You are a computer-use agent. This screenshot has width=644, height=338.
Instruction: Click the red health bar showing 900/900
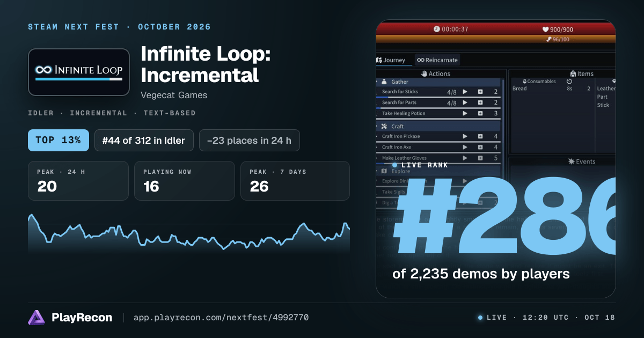496,29
